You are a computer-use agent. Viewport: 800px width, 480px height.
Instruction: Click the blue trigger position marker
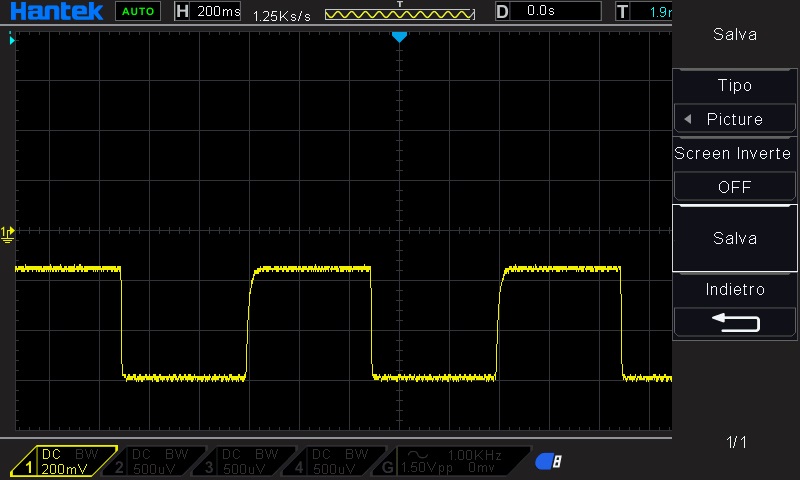tap(399, 37)
